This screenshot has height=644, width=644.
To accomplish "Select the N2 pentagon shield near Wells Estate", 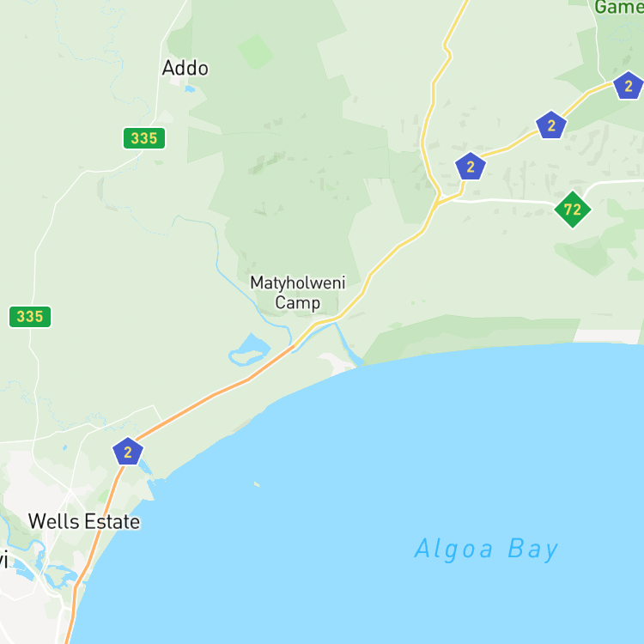I will point(128,452).
